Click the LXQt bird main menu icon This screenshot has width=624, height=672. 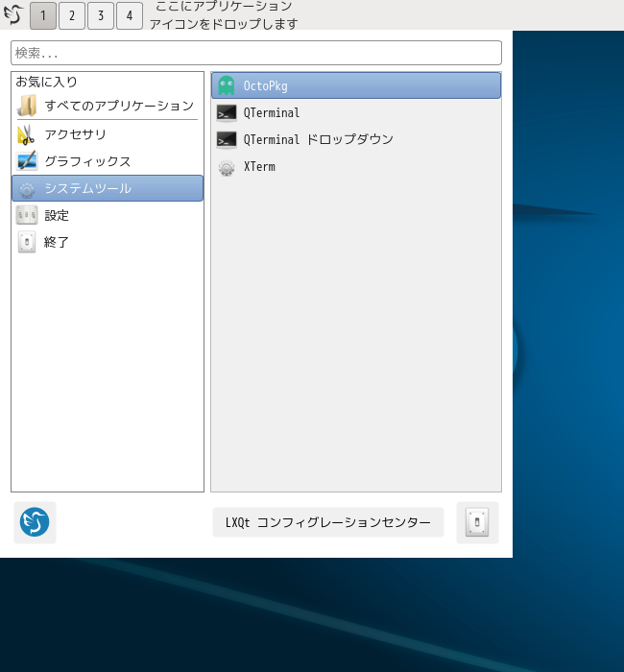(13, 14)
